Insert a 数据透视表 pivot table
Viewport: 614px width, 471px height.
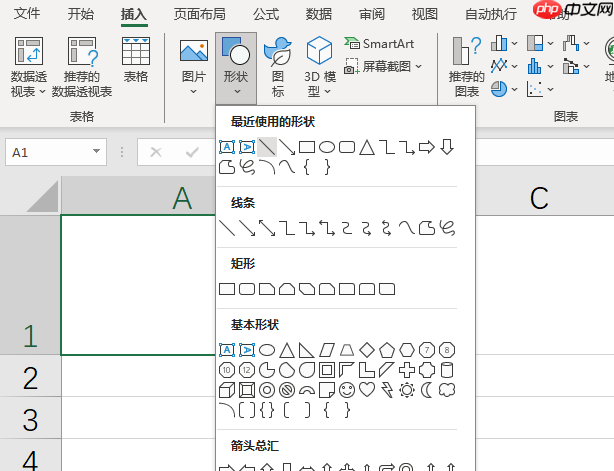pyautogui.click(x=28, y=67)
